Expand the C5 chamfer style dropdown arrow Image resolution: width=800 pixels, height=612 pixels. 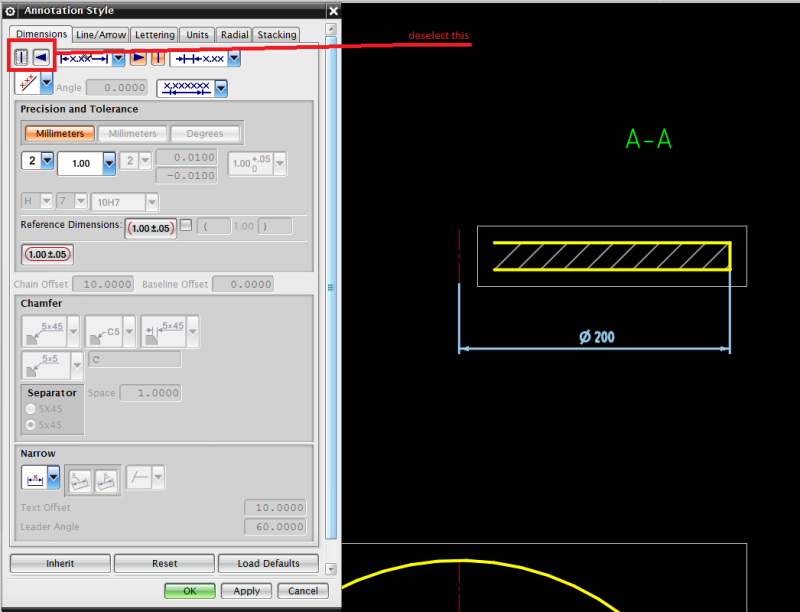point(129,332)
